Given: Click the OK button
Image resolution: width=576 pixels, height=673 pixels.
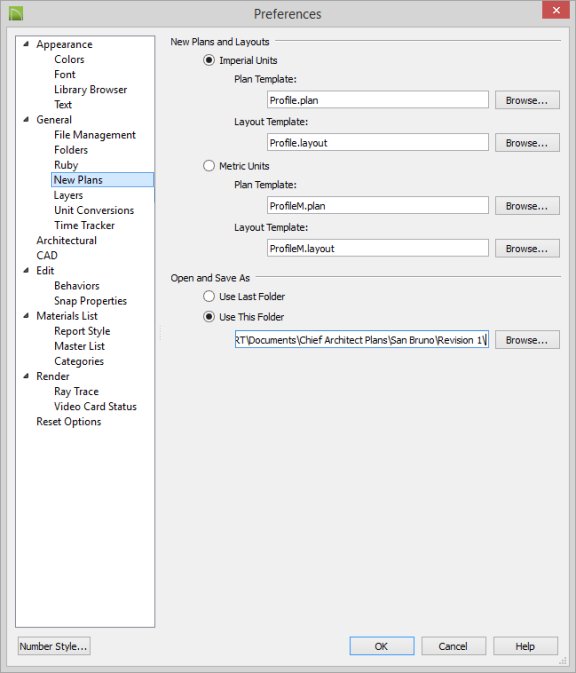Looking at the screenshot, I should point(382,646).
